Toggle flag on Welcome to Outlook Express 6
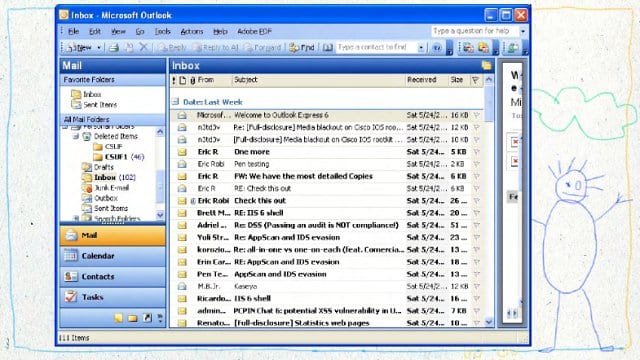The width and height of the screenshot is (640, 360). click(x=476, y=116)
